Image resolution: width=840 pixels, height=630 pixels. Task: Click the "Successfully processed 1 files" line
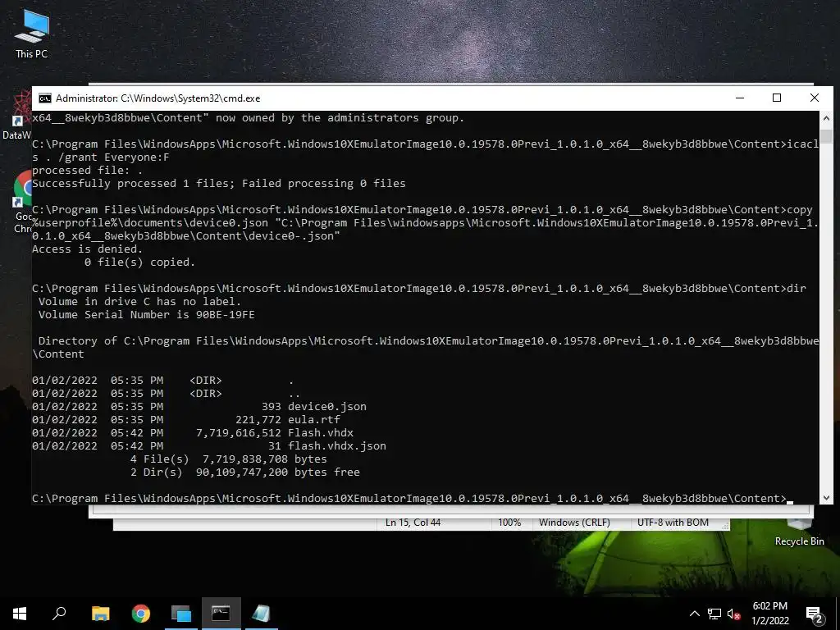(218, 183)
